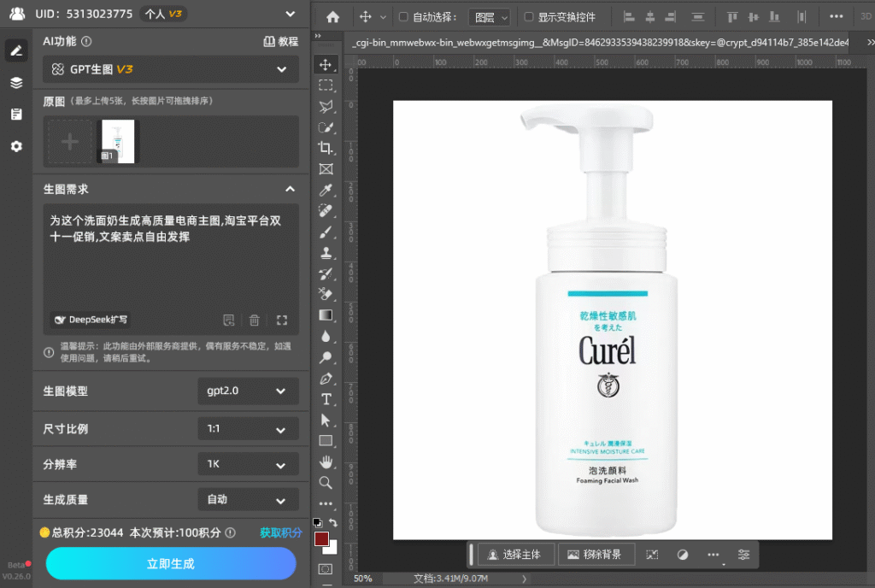
Task: Add an image with the plus placeholder
Action: [70, 142]
